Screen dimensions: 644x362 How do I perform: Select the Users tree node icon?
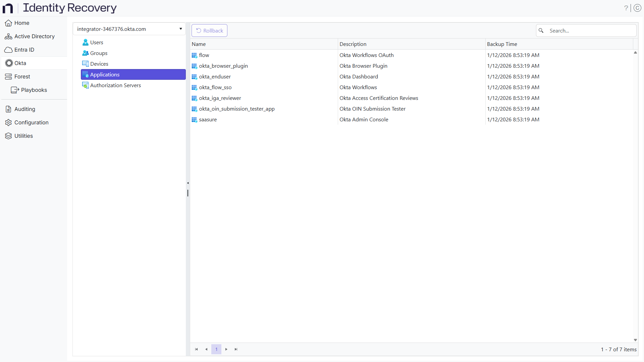[86, 42]
